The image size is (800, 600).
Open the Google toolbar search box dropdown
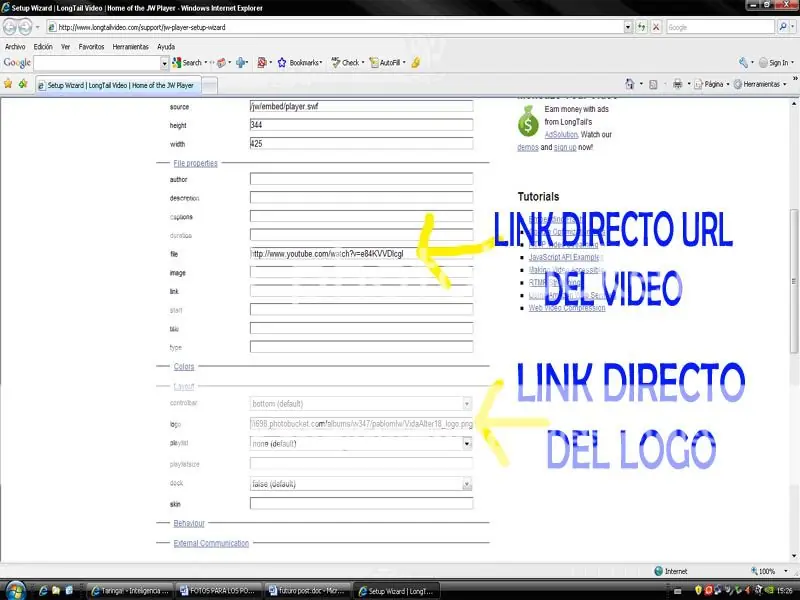[x=164, y=63]
